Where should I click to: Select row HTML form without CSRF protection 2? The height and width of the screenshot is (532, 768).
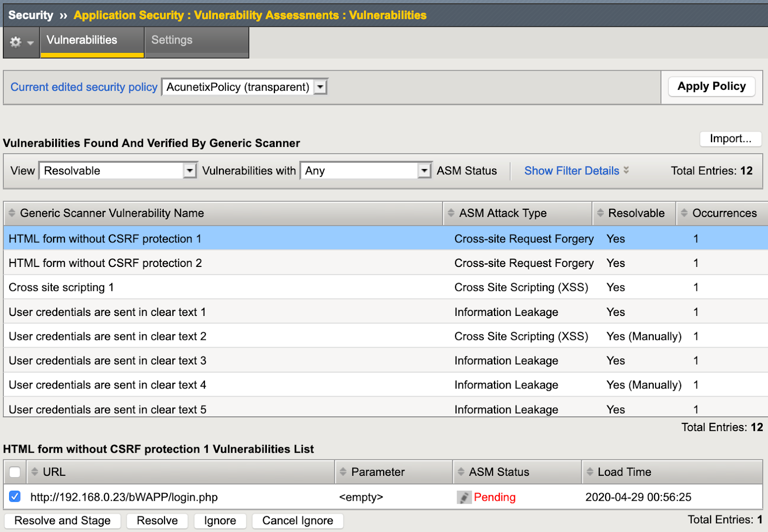pyautogui.click(x=385, y=263)
